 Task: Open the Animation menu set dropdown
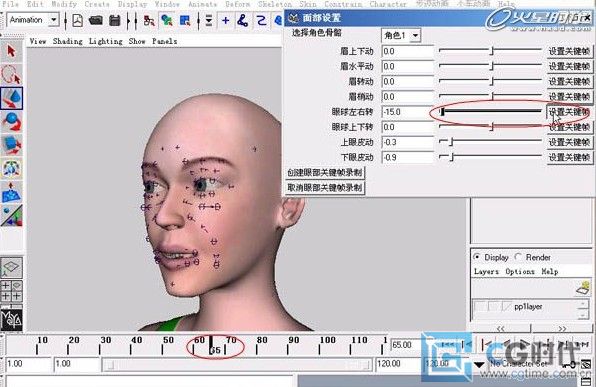54,19
